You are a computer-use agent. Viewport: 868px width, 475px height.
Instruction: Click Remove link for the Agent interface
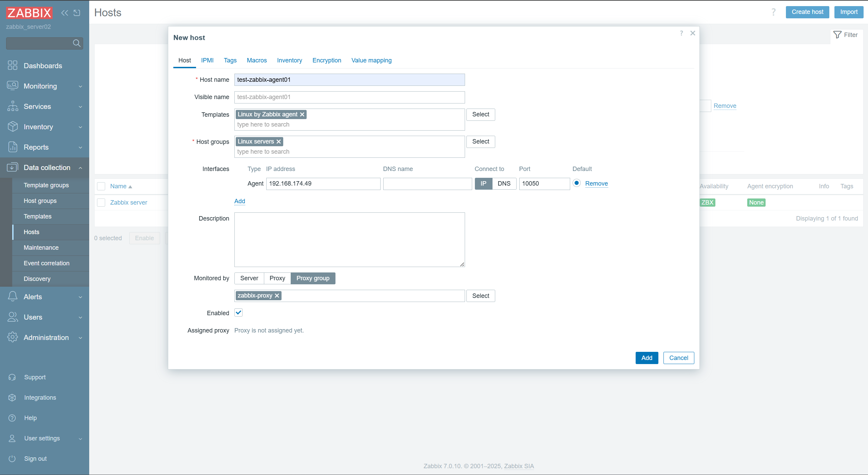[x=596, y=184]
